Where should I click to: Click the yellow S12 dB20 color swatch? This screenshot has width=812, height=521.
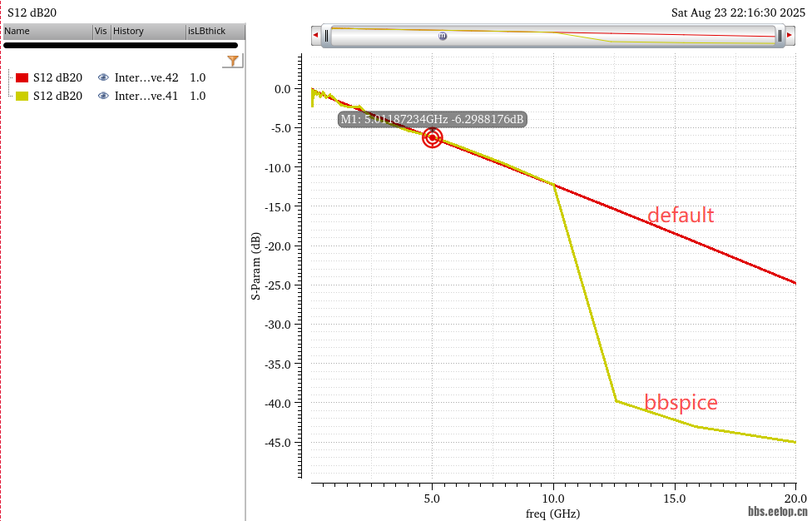coord(22,96)
